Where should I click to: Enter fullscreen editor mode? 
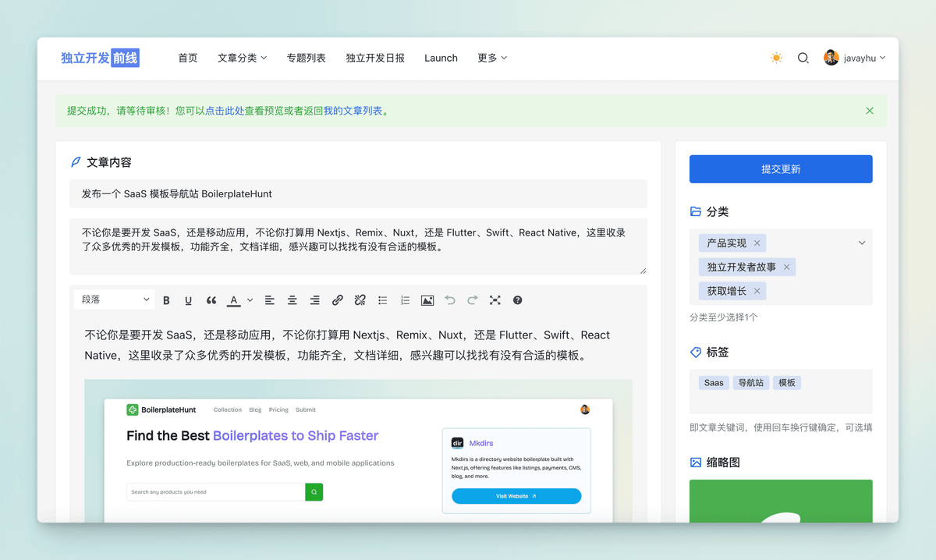click(x=495, y=300)
